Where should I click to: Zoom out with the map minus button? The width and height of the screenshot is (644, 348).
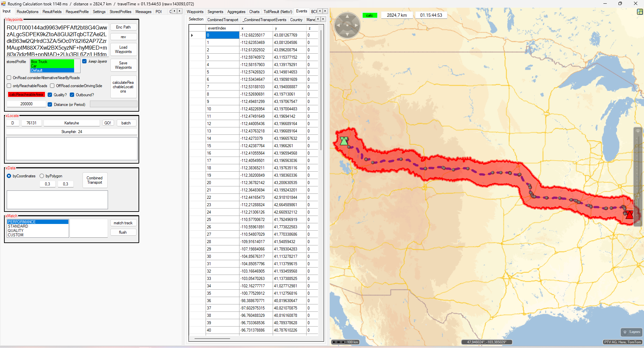click(x=638, y=222)
